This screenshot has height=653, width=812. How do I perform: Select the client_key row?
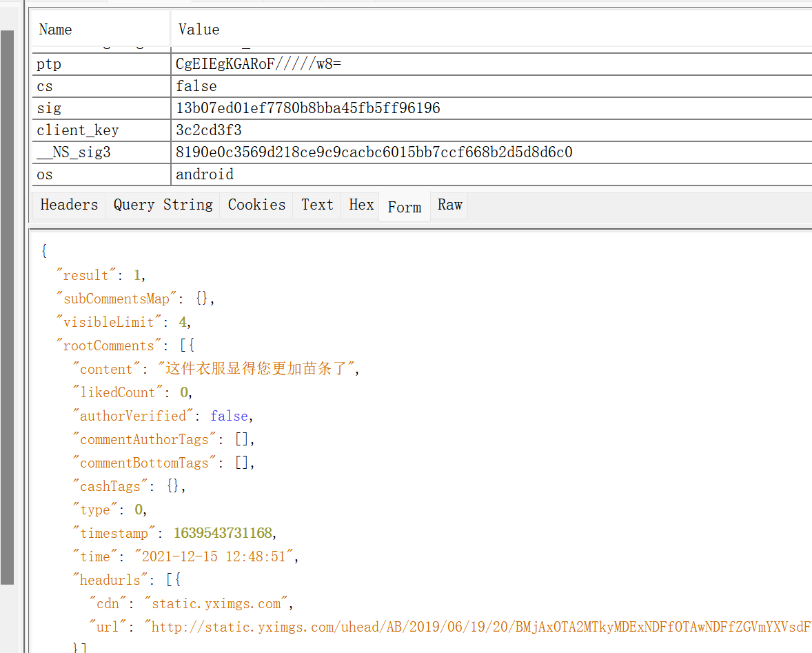click(x=77, y=130)
